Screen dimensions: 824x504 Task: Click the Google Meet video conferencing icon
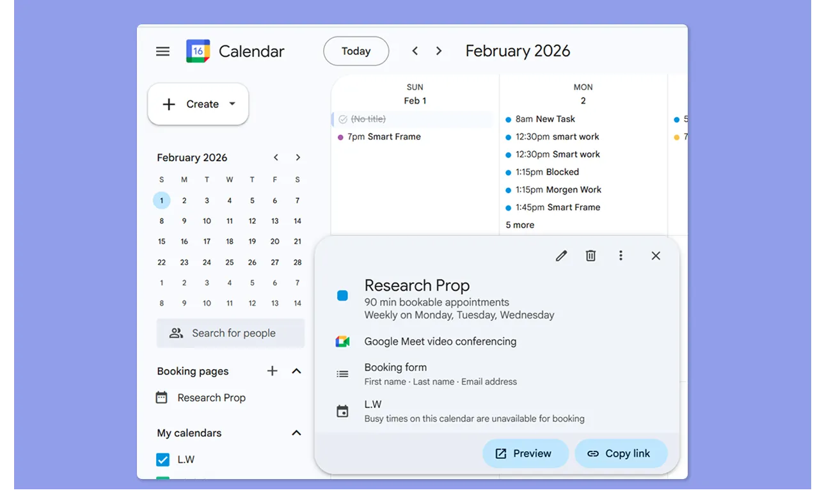click(x=342, y=341)
